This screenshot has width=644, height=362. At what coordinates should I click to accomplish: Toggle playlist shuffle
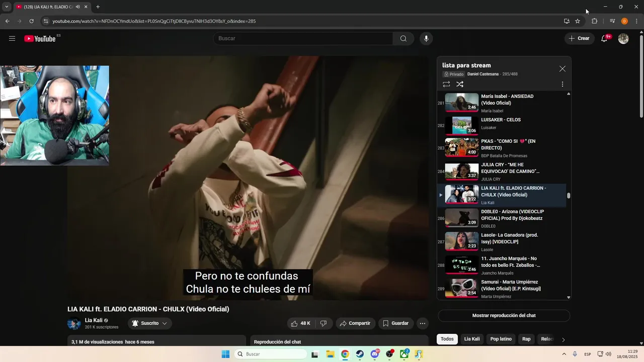coord(460,84)
